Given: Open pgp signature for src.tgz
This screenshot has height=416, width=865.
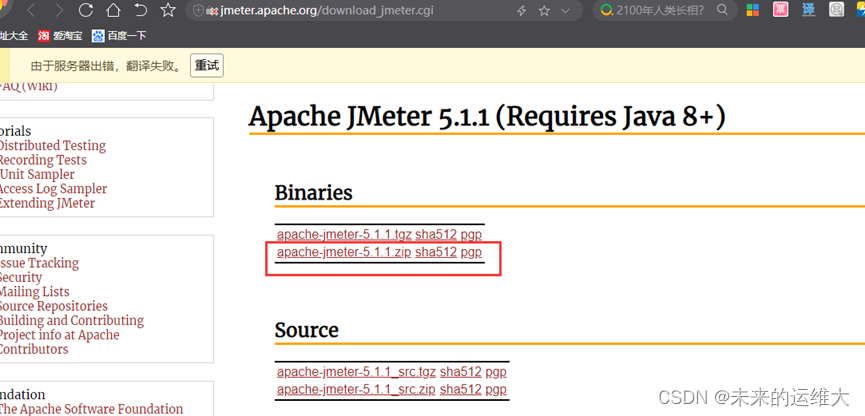Looking at the screenshot, I should coord(496,372).
